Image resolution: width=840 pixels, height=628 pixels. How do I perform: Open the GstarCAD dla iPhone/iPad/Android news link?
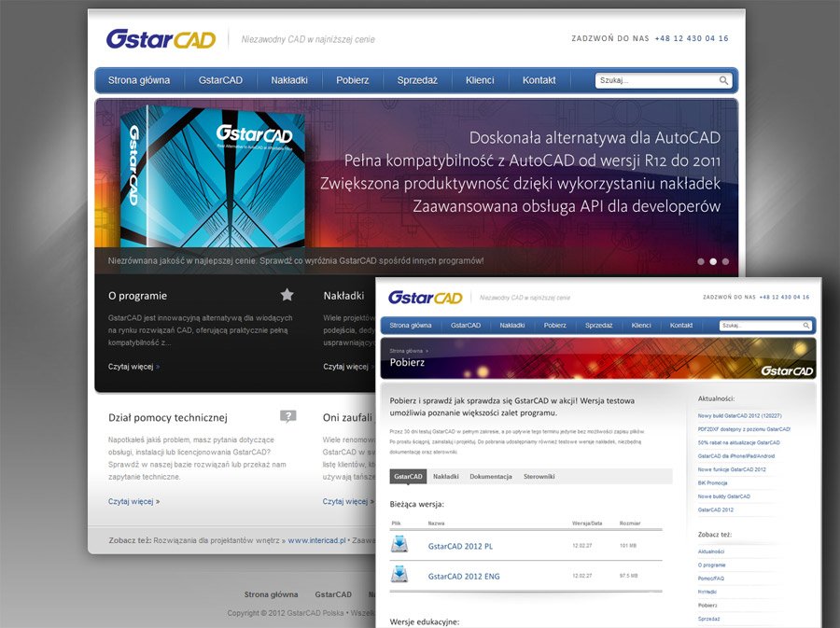click(x=736, y=456)
